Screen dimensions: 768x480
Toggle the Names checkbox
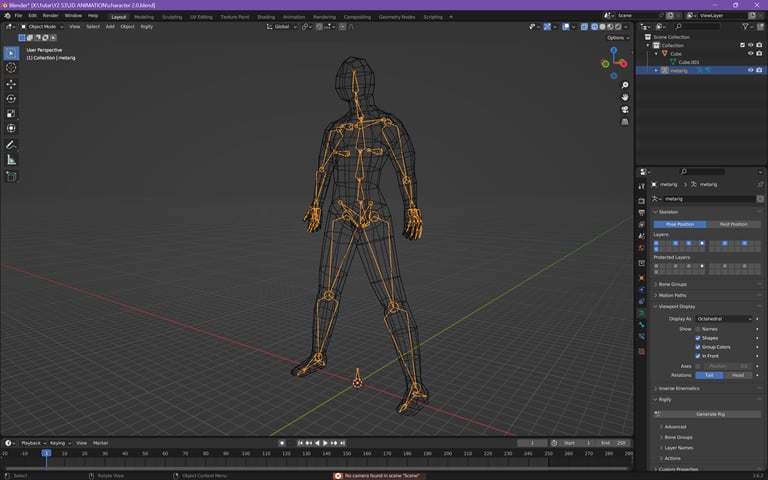pyautogui.click(x=698, y=328)
